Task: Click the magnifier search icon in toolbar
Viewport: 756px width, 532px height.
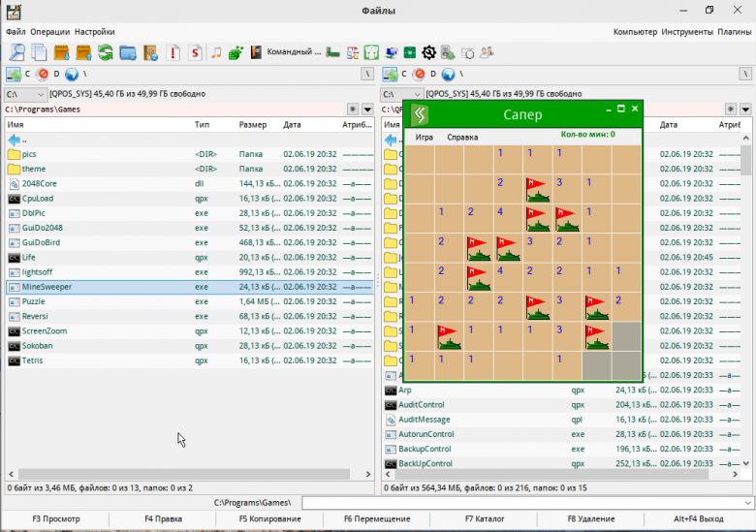Action: click(x=16, y=52)
